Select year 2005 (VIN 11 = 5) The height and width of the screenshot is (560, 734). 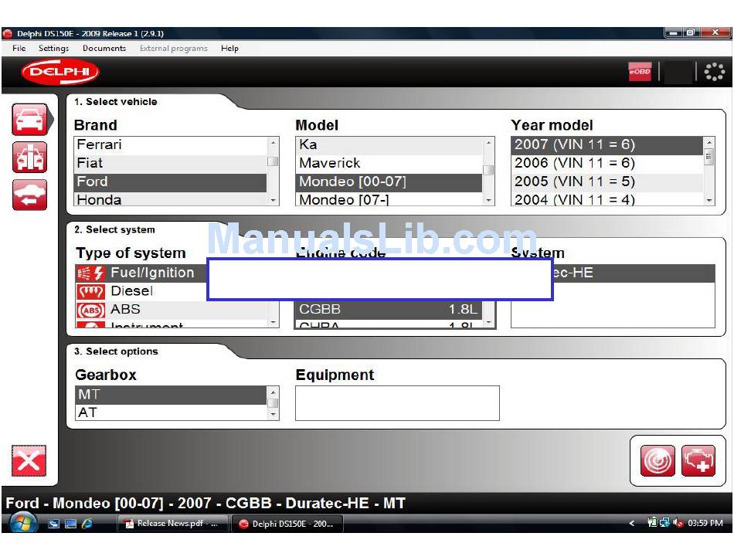click(x=607, y=182)
